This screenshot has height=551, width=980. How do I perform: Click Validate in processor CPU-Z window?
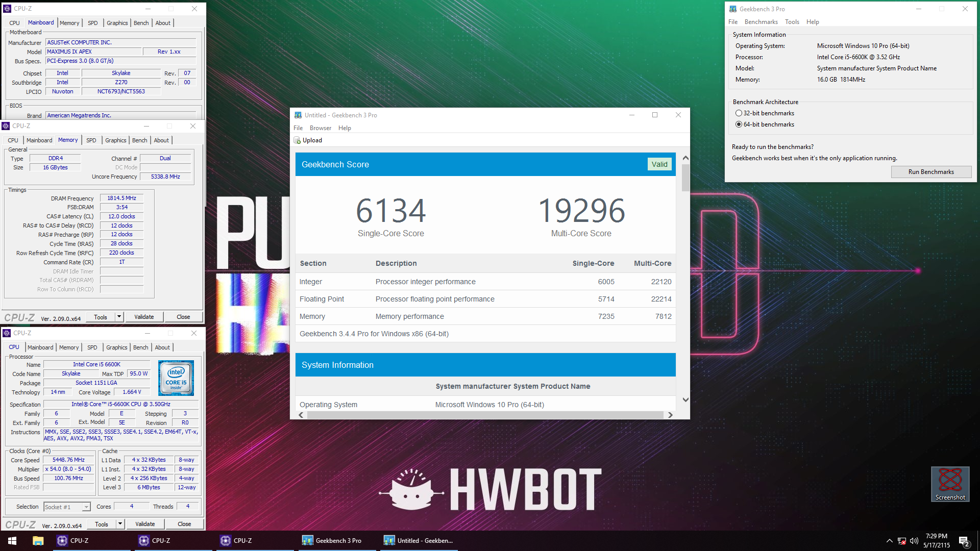click(x=145, y=524)
